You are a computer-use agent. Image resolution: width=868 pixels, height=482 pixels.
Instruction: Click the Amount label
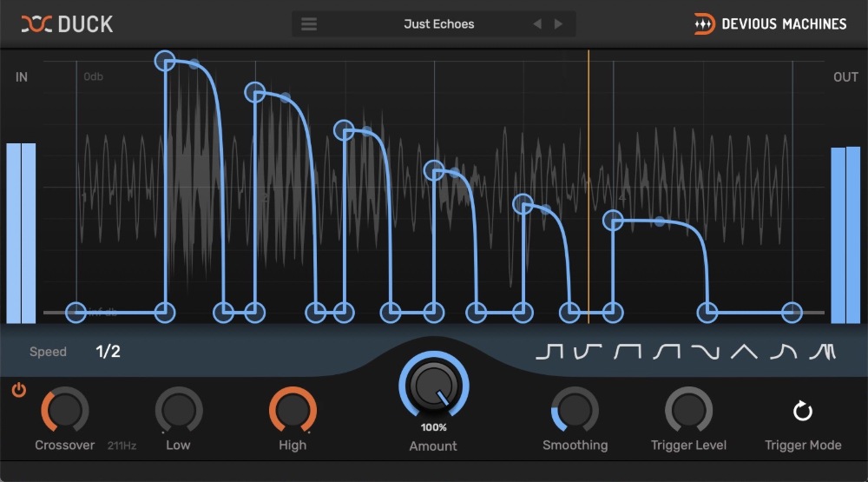(x=433, y=446)
